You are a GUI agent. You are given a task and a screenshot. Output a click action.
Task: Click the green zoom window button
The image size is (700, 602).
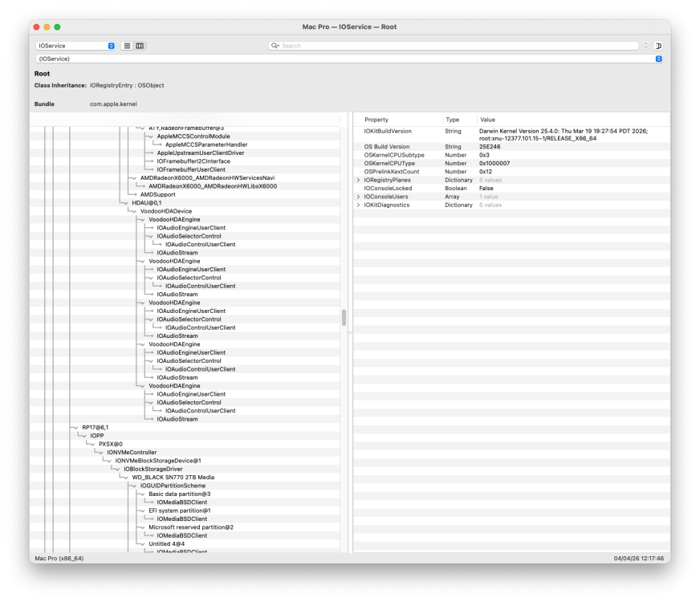pos(57,26)
